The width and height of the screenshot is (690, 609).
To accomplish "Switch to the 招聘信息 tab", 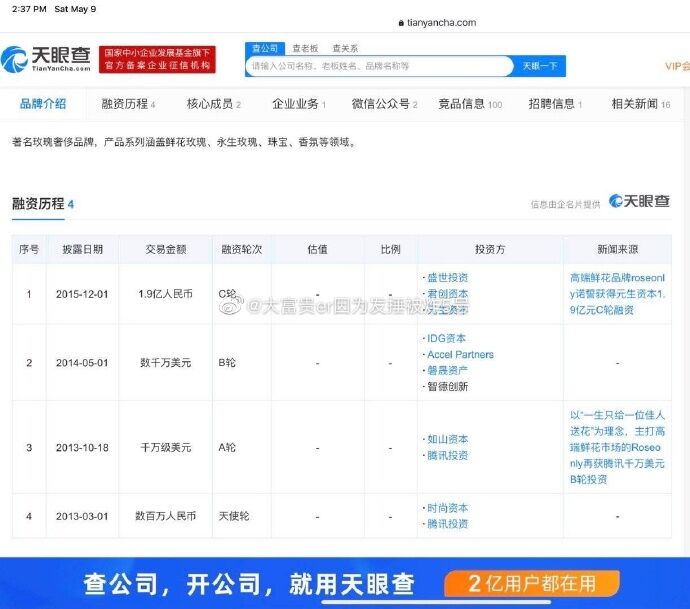I will [x=555, y=104].
